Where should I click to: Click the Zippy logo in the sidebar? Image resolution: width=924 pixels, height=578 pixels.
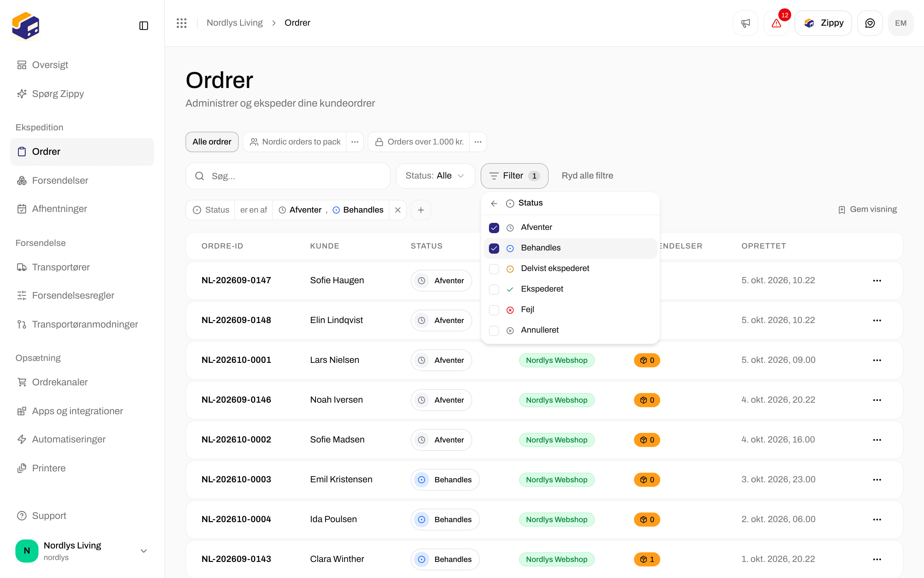pos(26,26)
